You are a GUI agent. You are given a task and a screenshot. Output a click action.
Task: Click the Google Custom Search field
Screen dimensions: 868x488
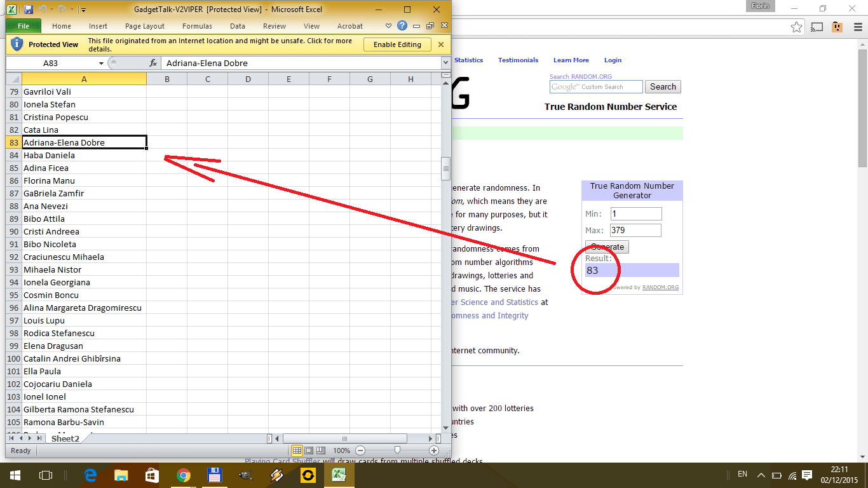click(596, 87)
